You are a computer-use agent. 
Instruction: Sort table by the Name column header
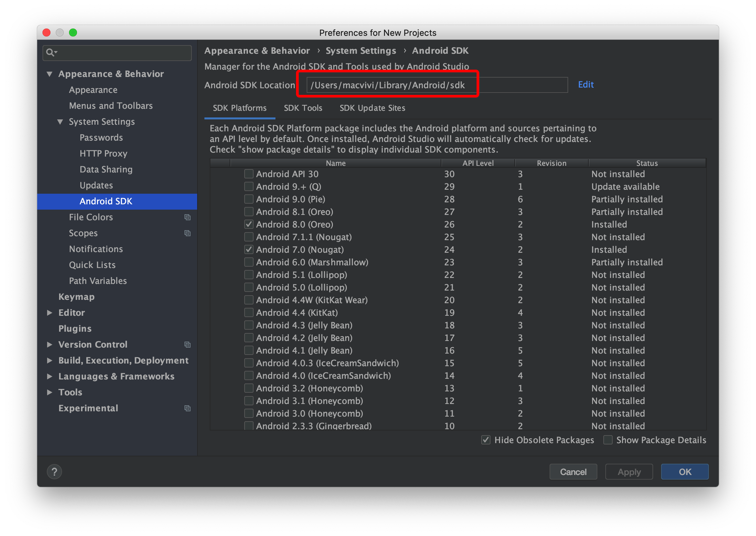click(x=336, y=163)
